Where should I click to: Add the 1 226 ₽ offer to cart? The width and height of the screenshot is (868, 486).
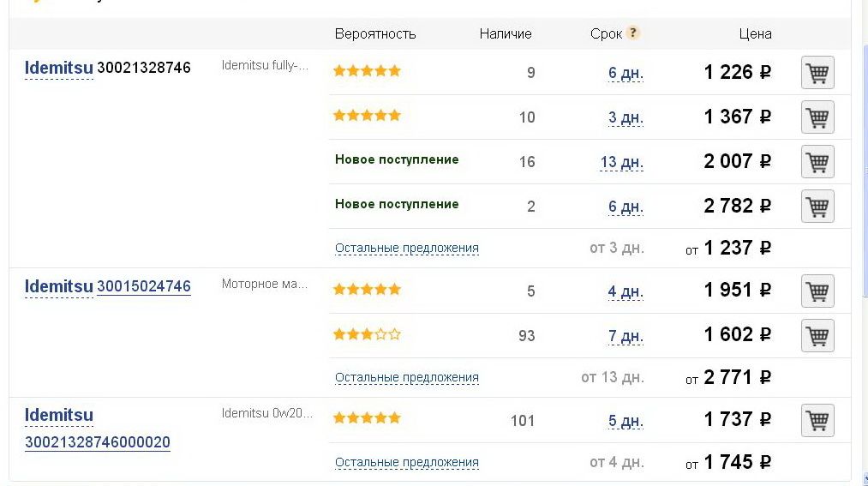pos(817,73)
